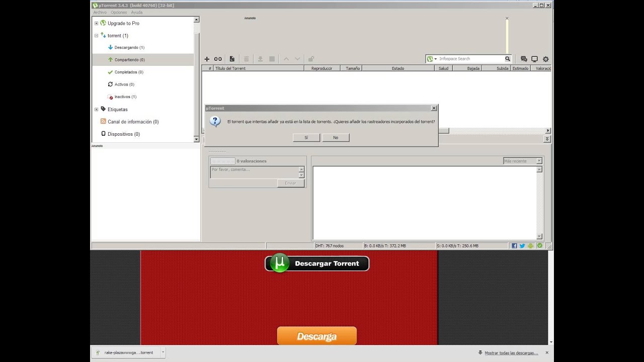644x362 pixels.
Task: Open search provider dropdown in Infospace box
Action: [435, 59]
